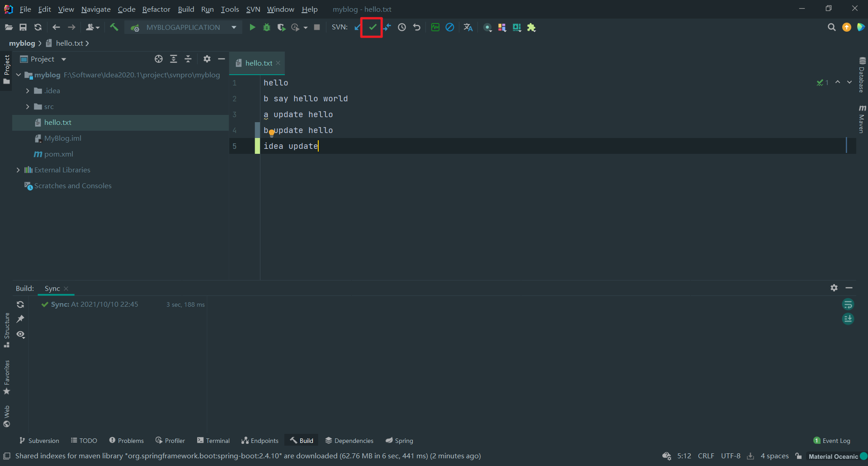
Task: Open the Database side panel
Action: coord(862,75)
